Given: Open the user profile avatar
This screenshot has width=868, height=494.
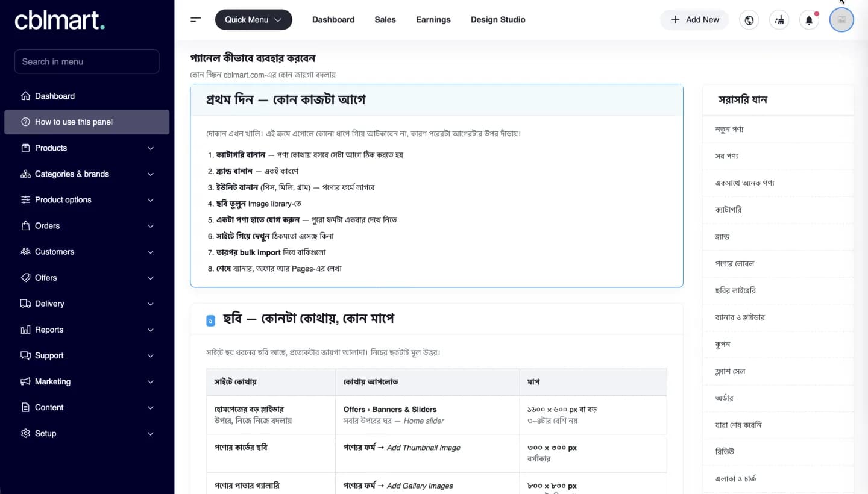Looking at the screenshot, I should point(841,20).
